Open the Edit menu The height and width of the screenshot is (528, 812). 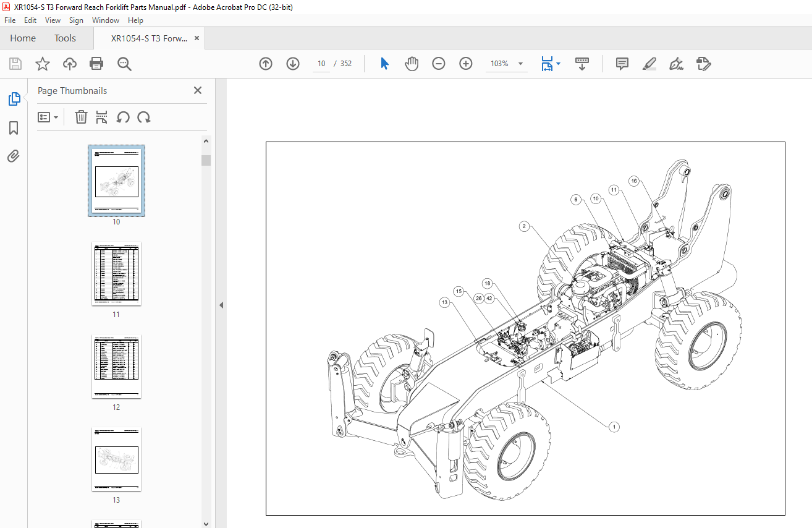point(30,20)
